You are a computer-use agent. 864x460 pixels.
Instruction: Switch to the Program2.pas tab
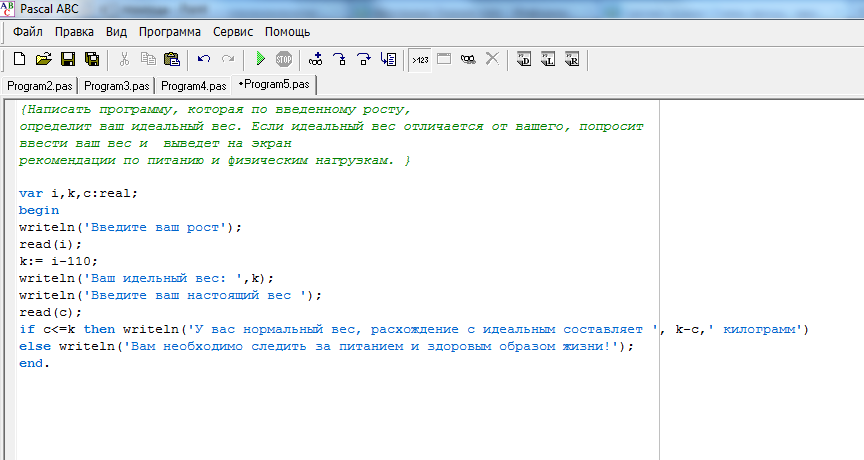tap(41, 86)
